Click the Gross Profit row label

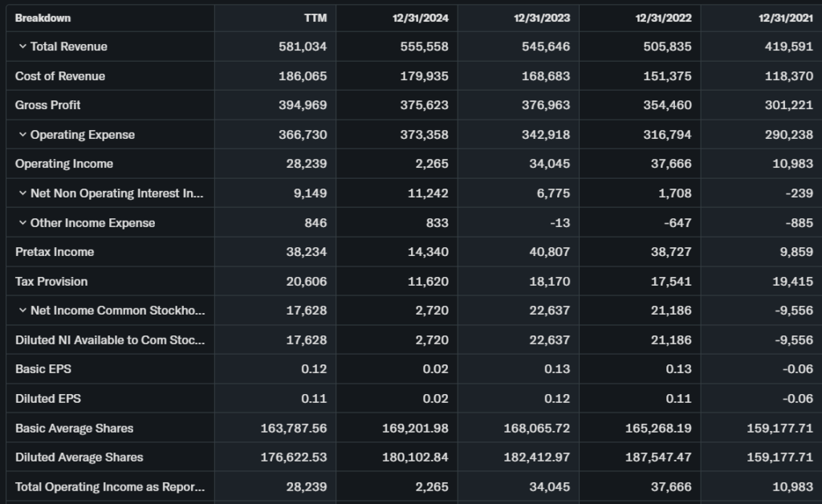[x=48, y=105]
